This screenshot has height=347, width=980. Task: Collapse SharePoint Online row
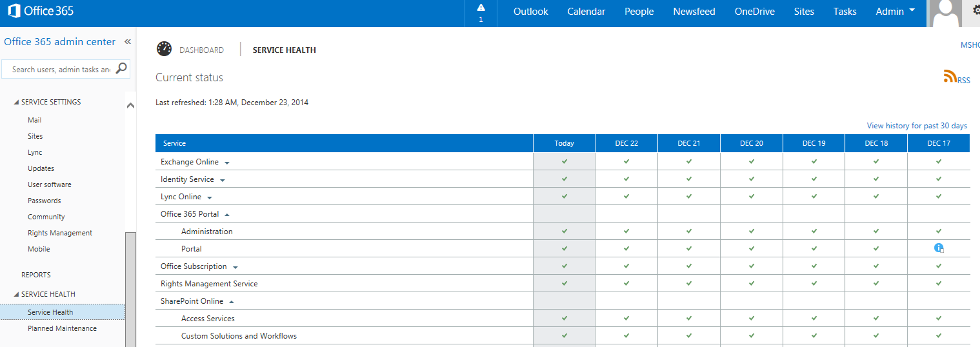pyautogui.click(x=232, y=301)
